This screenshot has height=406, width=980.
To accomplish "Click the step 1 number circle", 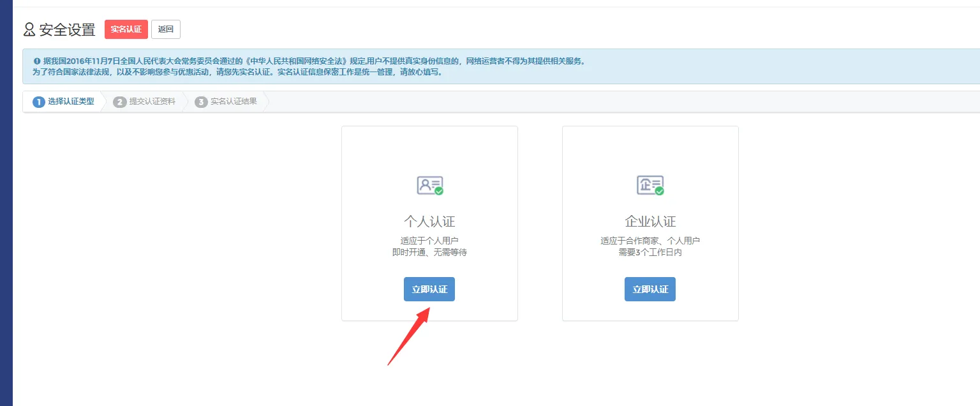I will point(39,101).
